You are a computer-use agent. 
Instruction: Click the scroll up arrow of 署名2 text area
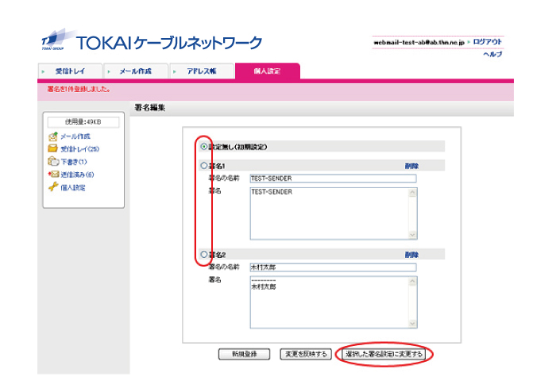pos(412,282)
